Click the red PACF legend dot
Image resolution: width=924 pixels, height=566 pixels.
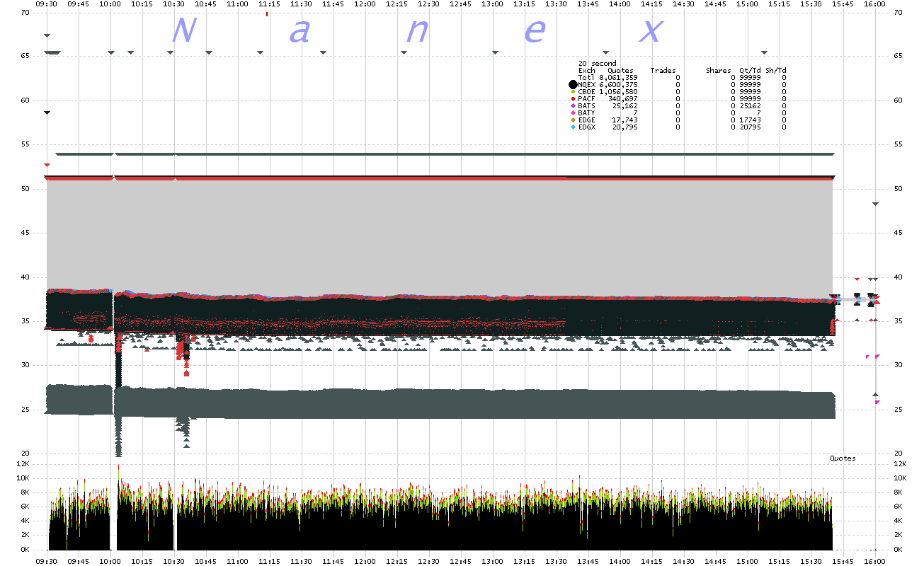[573, 99]
